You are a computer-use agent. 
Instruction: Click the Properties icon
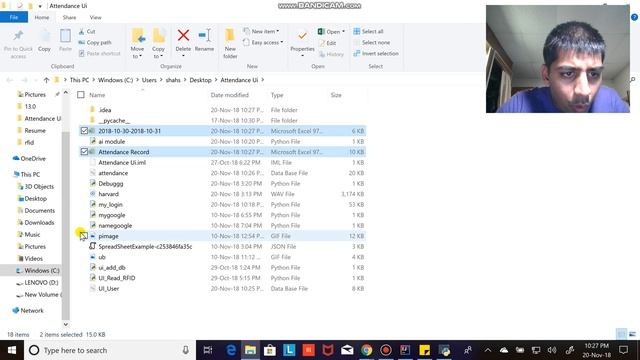coord(302,36)
